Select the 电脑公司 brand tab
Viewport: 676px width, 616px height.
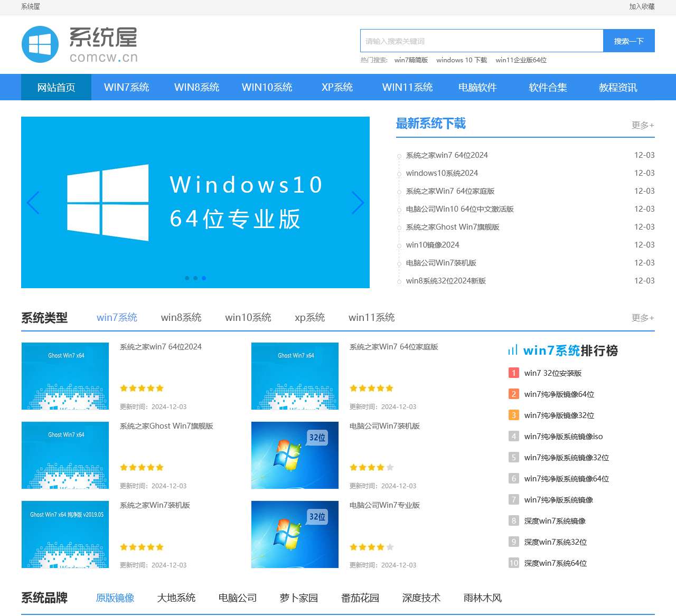tap(238, 598)
